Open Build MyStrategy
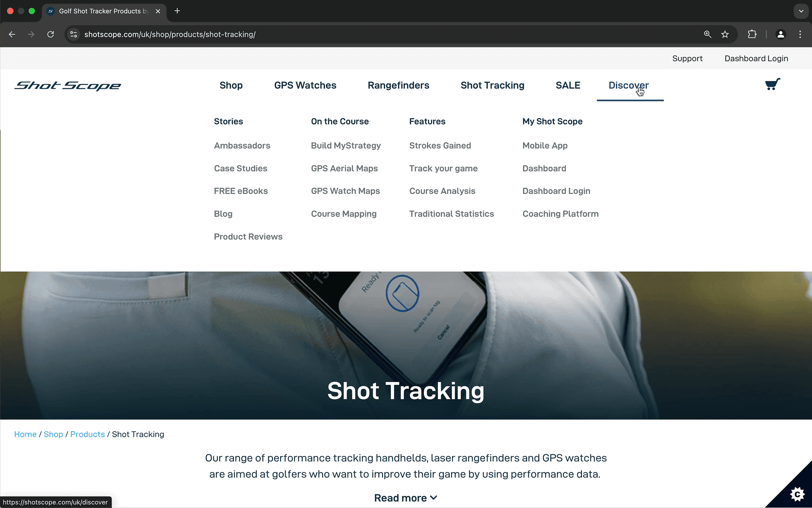This screenshot has width=812, height=508. 346,146
